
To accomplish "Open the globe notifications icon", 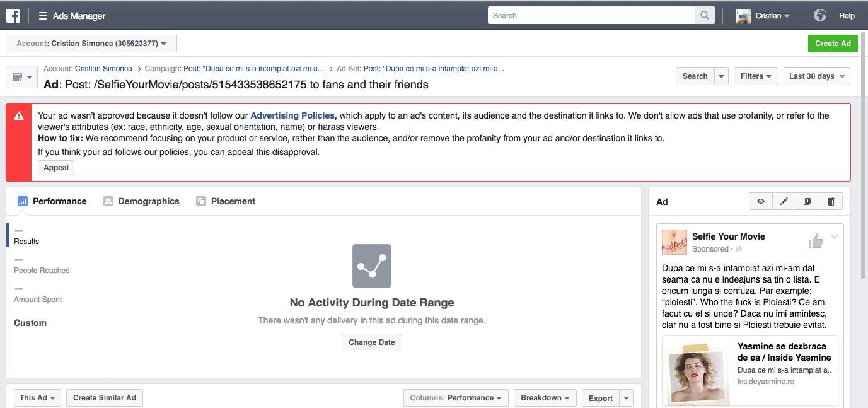I will [819, 16].
